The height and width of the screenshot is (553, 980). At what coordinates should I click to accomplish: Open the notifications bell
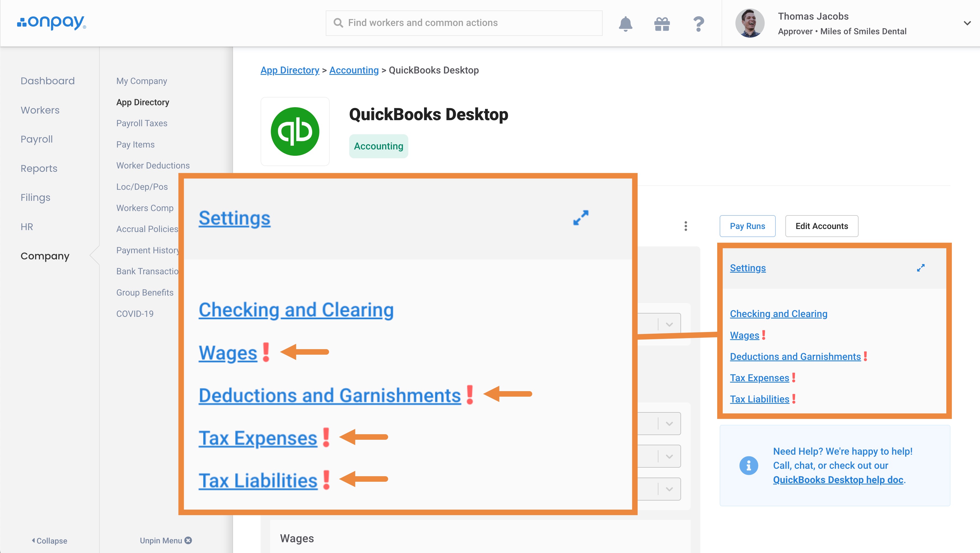626,23
